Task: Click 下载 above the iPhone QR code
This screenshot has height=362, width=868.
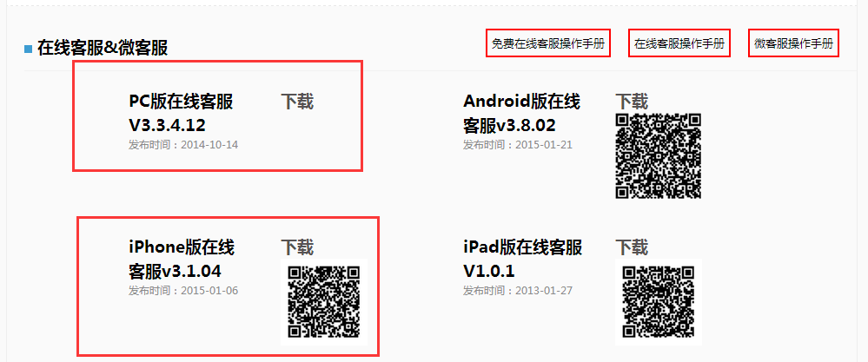Action: point(296,247)
